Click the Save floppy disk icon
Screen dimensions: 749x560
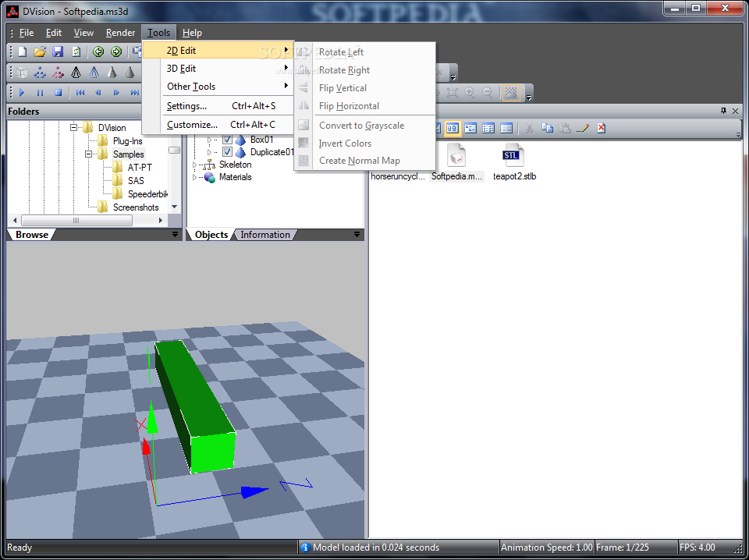[x=58, y=51]
